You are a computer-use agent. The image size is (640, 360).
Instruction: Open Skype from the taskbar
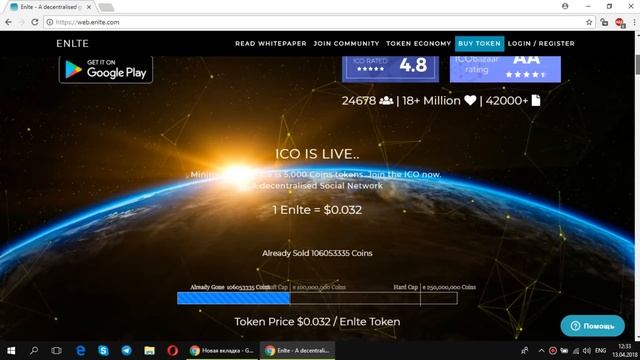tap(103, 351)
